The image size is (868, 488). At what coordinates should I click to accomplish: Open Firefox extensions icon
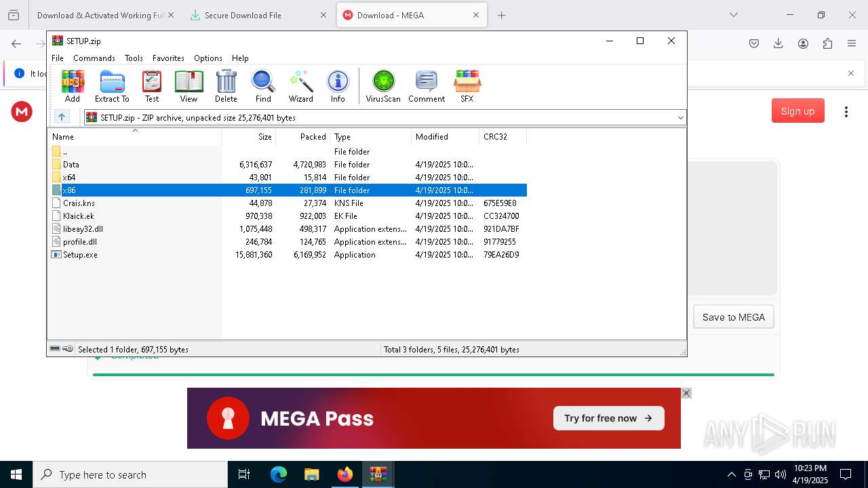[827, 43]
